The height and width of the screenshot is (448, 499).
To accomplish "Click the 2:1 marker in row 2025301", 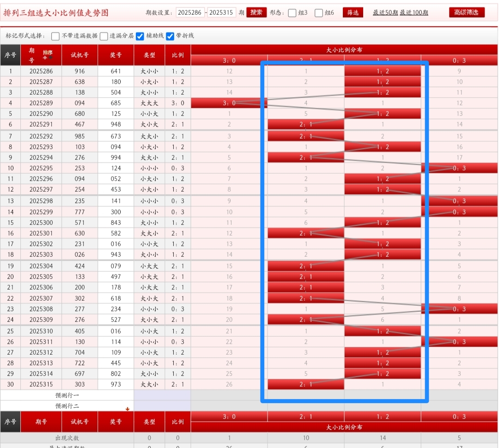I will point(306,233).
